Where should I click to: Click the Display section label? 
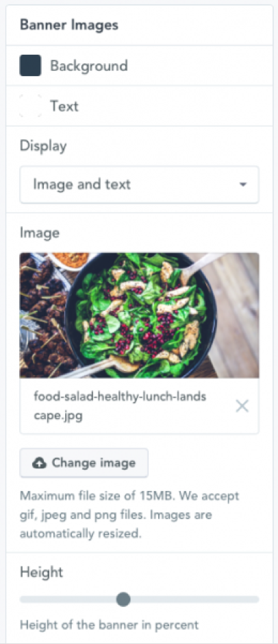[x=43, y=146]
